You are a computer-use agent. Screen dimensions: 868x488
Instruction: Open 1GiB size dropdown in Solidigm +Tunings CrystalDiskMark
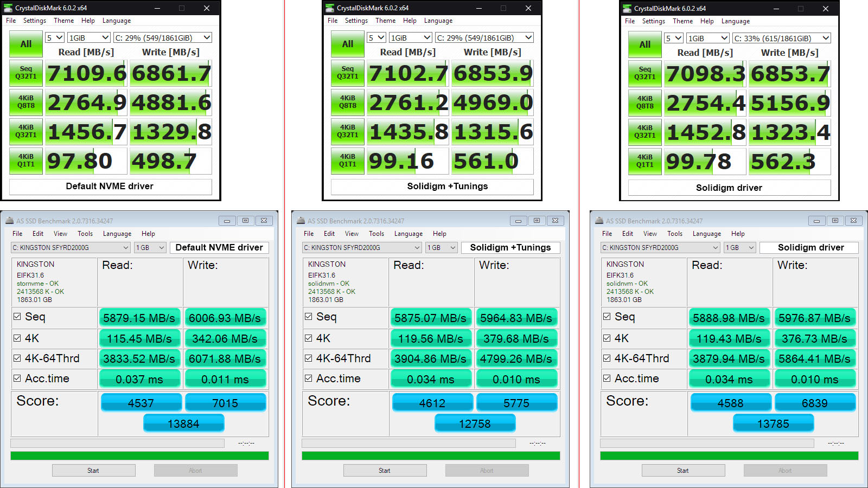point(411,37)
